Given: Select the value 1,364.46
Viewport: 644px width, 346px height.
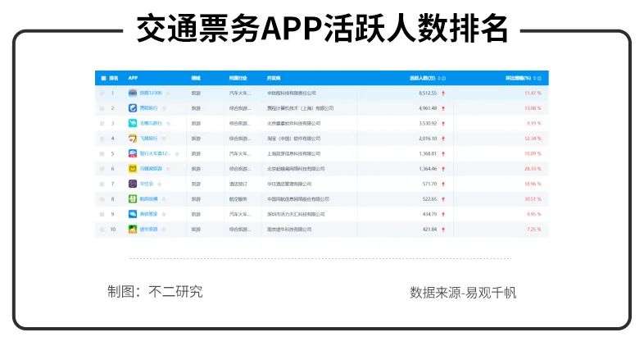Looking at the screenshot, I should (428, 168).
